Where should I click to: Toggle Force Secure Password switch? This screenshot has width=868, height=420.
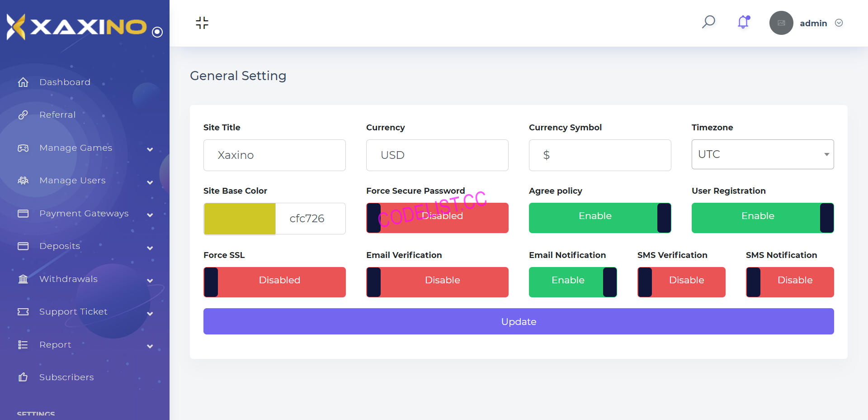tap(437, 218)
